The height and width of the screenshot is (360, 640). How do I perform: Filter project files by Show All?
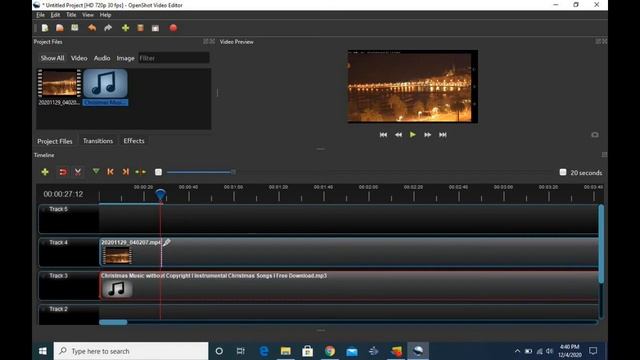click(52, 58)
